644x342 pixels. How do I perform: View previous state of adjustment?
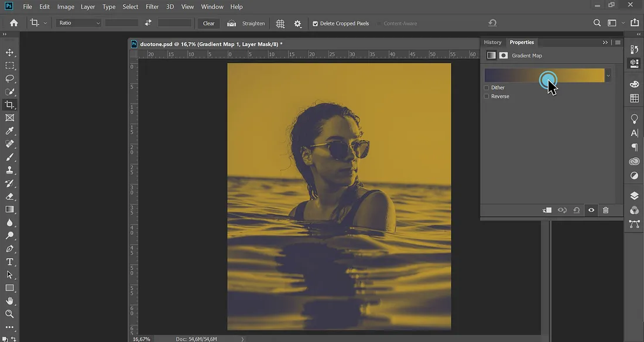click(x=562, y=210)
